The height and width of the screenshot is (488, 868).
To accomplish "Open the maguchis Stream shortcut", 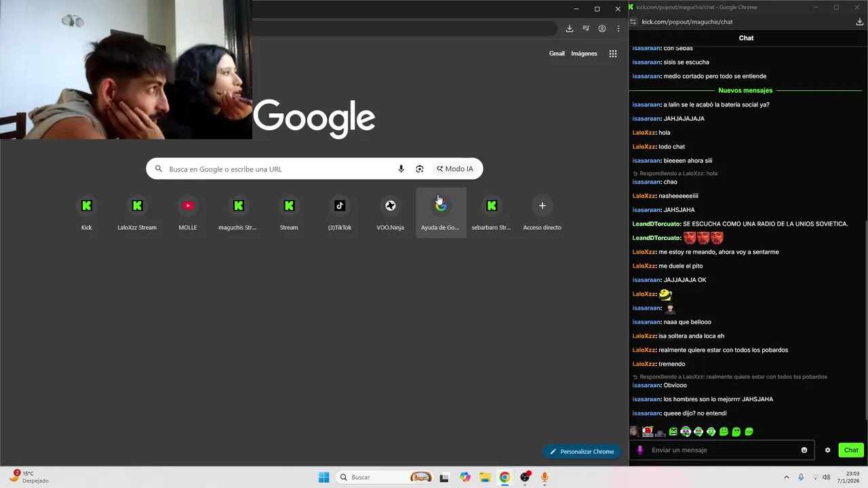I will (238, 211).
